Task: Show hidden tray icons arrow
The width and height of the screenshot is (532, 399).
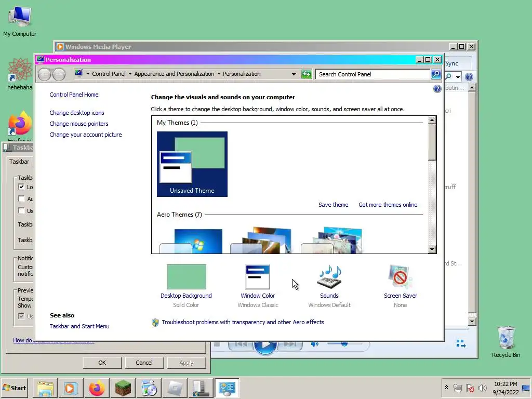Action: (x=446, y=388)
